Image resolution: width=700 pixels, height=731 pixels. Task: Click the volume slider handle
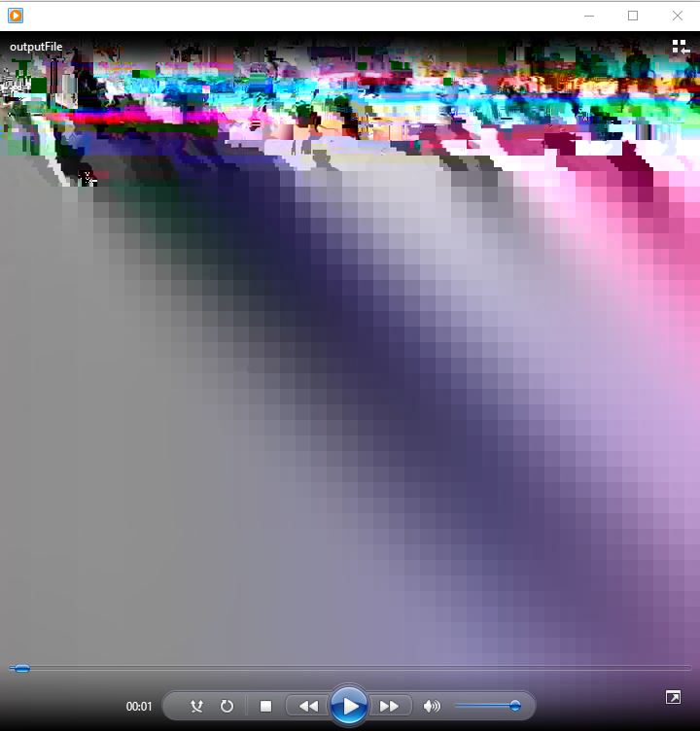(x=515, y=706)
